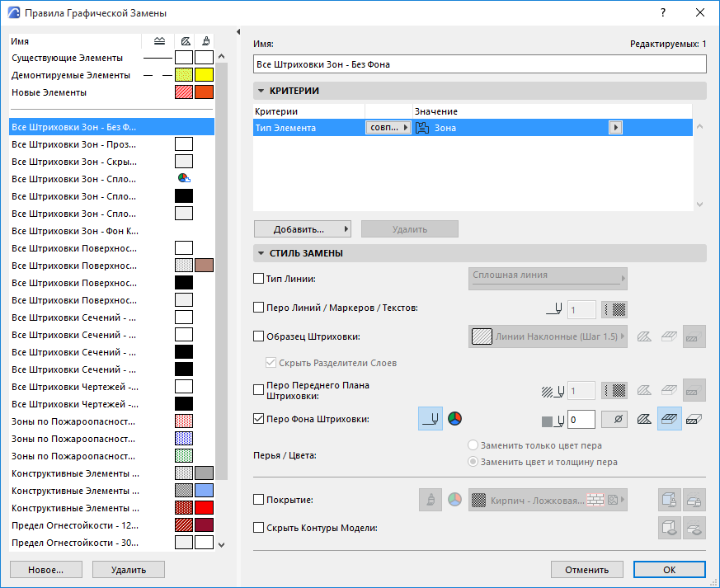720x588 pixels.
Task: Click drafting fill icon in fill pattern row
Action: (x=644, y=337)
